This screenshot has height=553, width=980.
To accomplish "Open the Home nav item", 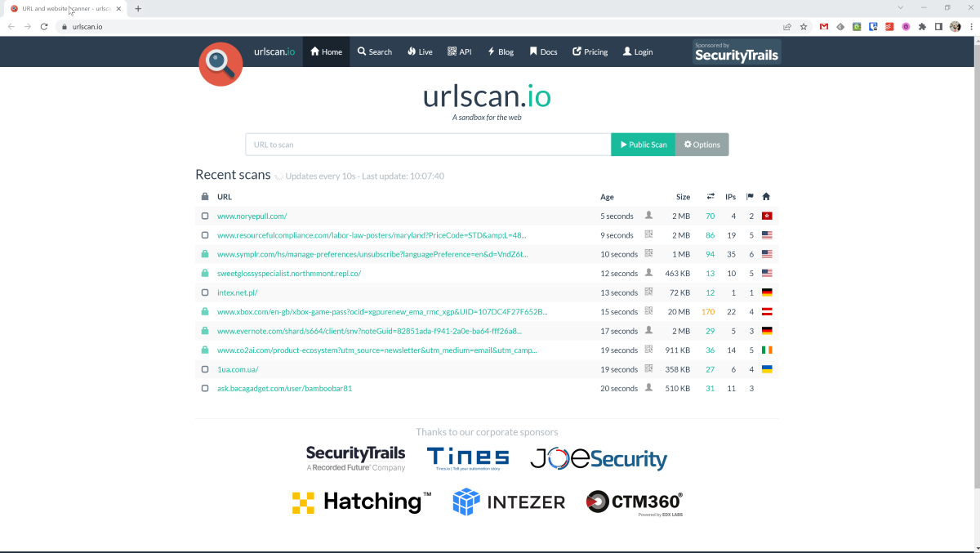I will (x=327, y=51).
